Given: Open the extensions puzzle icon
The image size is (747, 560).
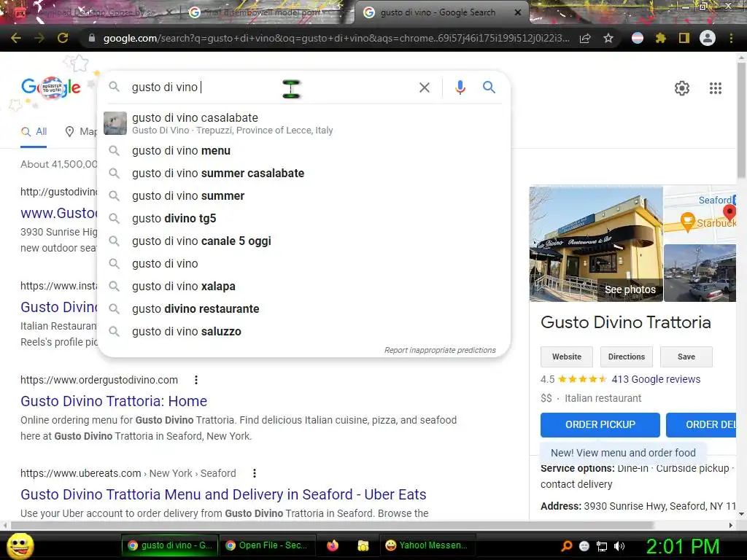Looking at the screenshot, I should pyautogui.click(x=660, y=38).
